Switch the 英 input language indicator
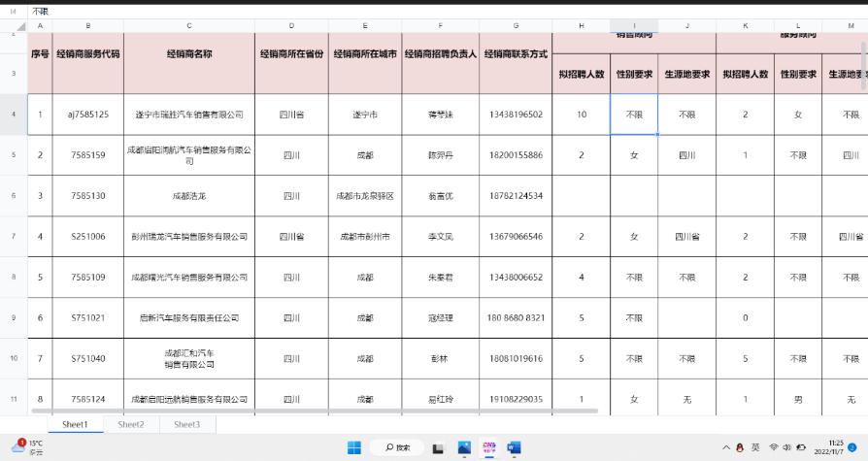The height and width of the screenshot is (461, 868). (754, 447)
